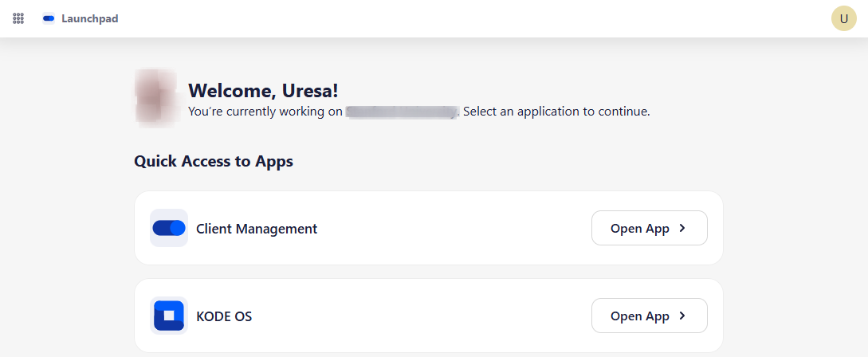Click the chevron arrow beside KODE OS's Open App
Image resolution: width=868 pixels, height=357 pixels.
tap(682, 316)
